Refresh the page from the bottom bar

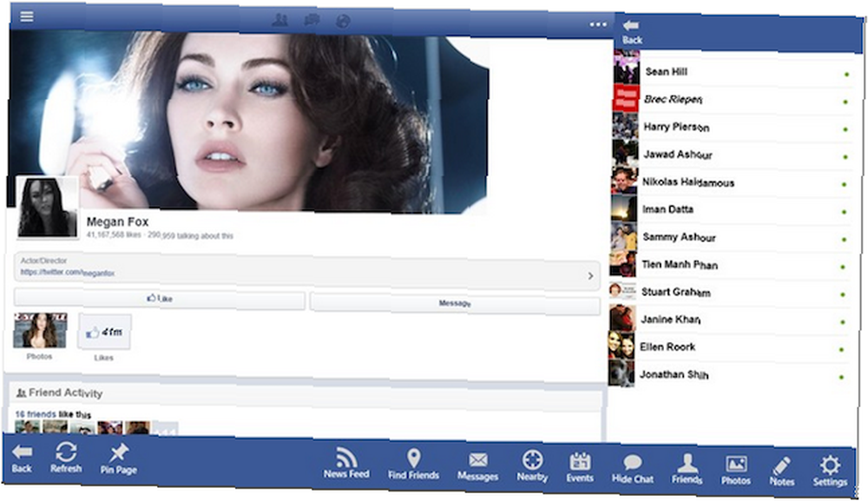(x=66, y=458)
